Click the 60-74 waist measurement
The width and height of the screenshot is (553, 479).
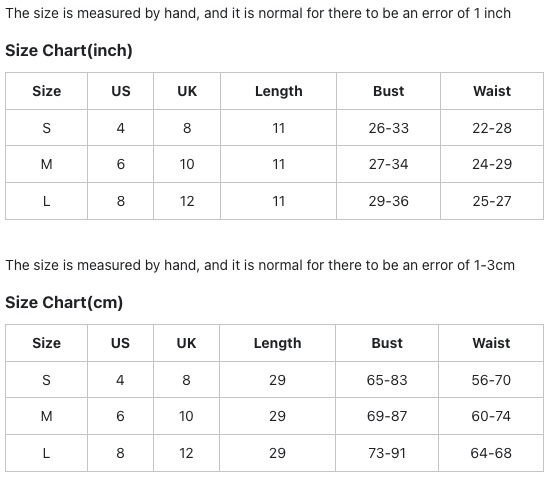[x=491, y=416]
